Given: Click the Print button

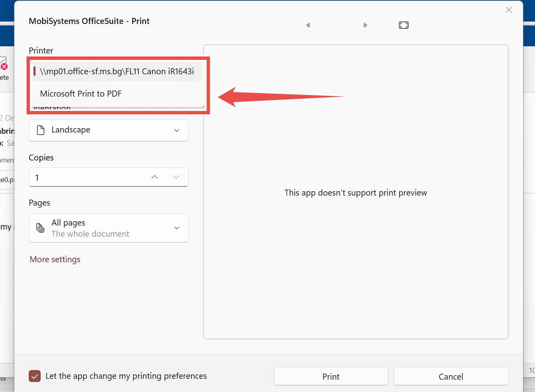Looking at the screenshot, I should 331,376.
